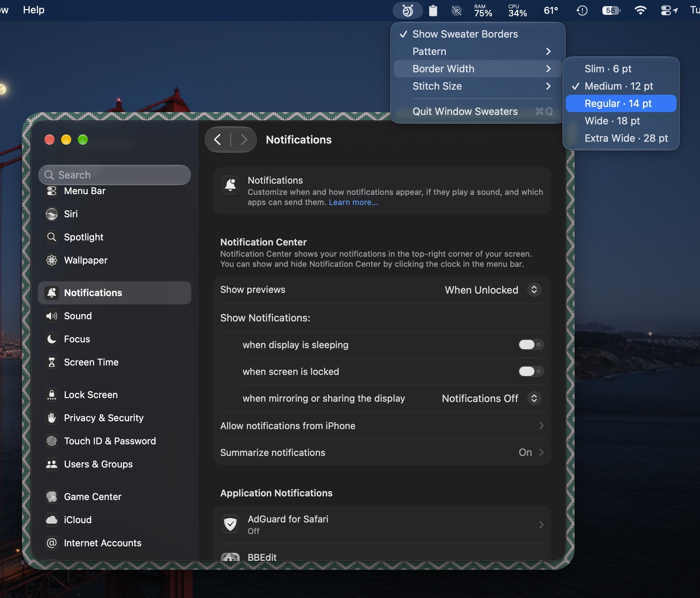The height and width of the screenshot is (598, 700).
Task: Click the Wi-Fi status icon
Action: pos(640,10)
